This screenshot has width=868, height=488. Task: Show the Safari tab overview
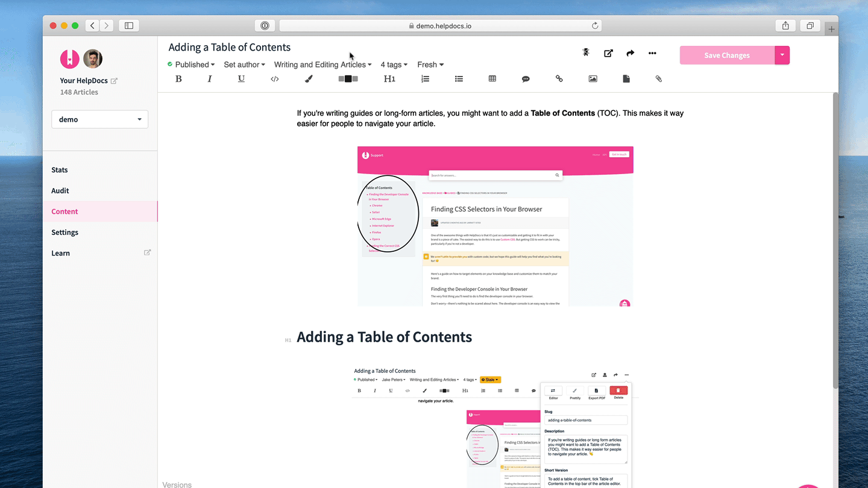pos(810,25)
